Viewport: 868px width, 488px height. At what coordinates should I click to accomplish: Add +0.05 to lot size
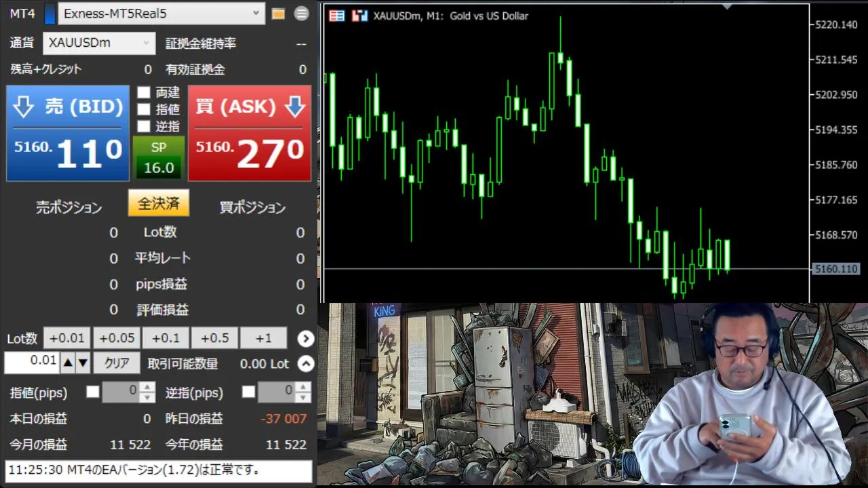pyautogui.click(x=117, y=338)
